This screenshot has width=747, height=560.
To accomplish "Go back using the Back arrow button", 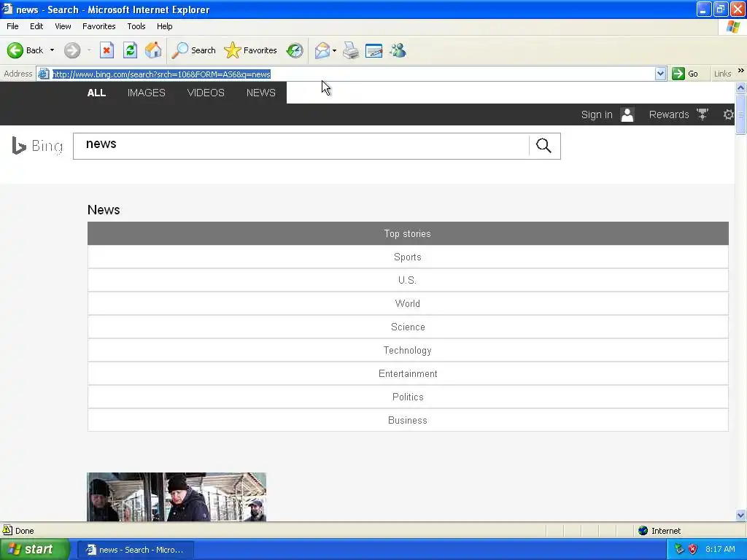I will 25,50.
